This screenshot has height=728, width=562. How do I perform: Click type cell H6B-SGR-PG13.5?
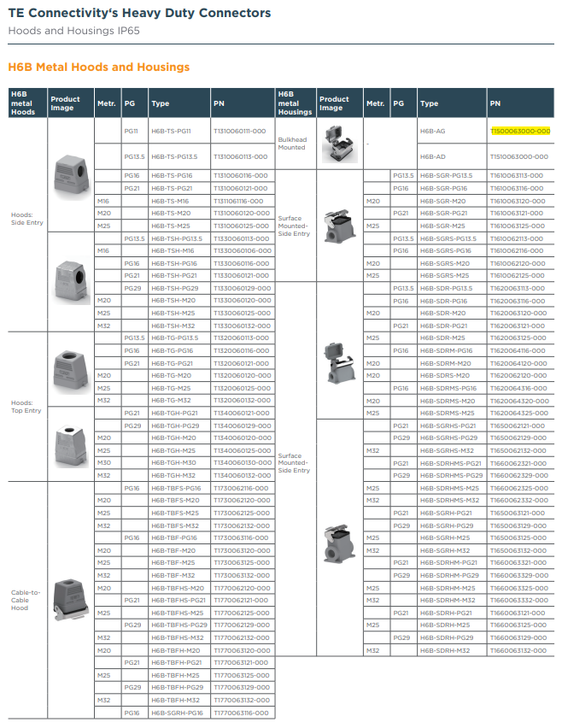(x=446, y=175)
